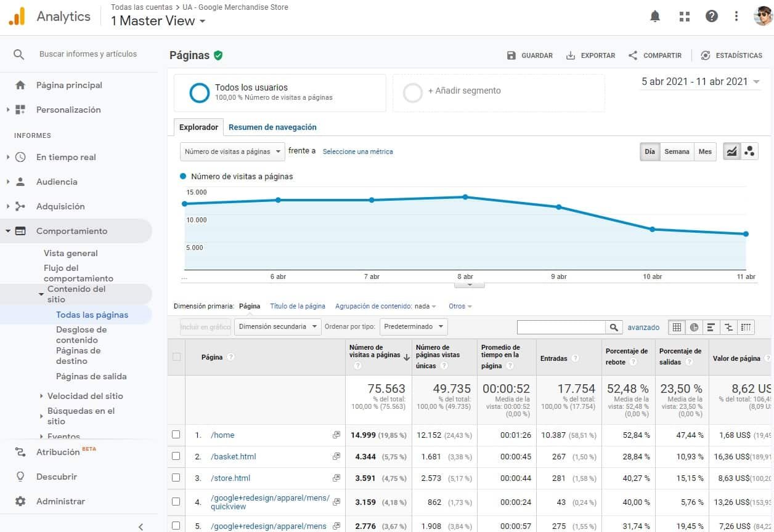Open the help question-mark icon
The width and height of the screenshot is (774, 532).
712,17
